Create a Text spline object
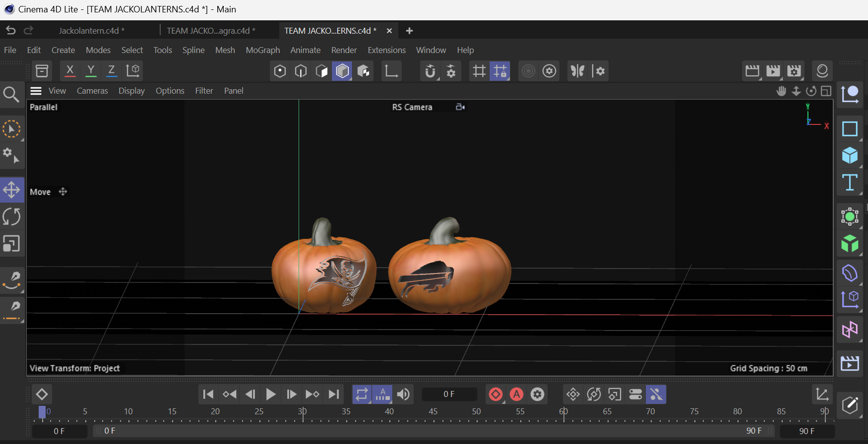This screenshot has height=444, width=868. (850, 182)
